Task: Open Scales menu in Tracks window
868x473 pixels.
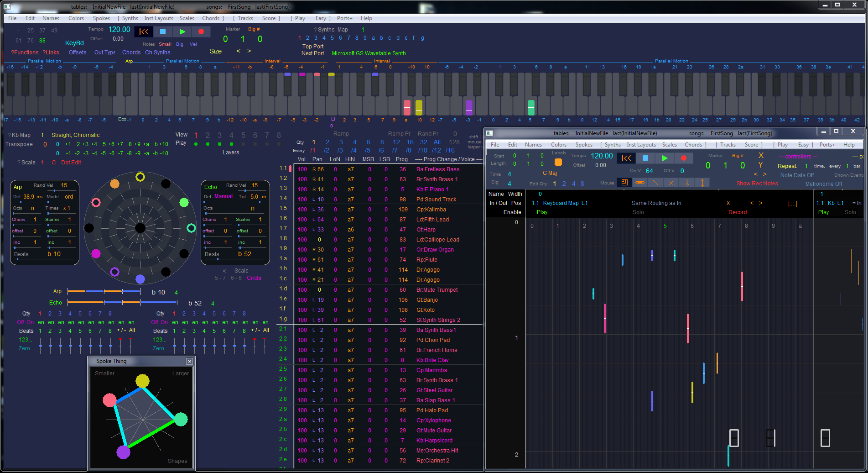Action: tap(669, 145)
